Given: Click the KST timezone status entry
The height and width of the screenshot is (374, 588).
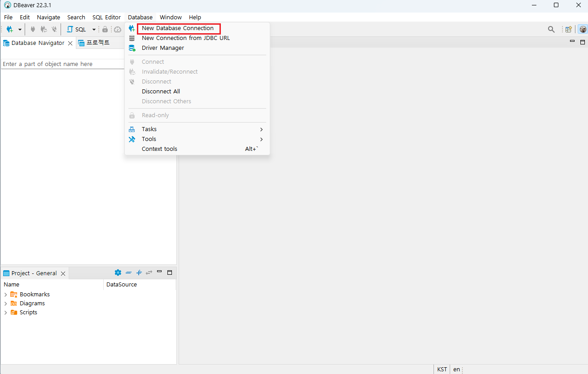Looking at the screenshot, I should 442,370.
